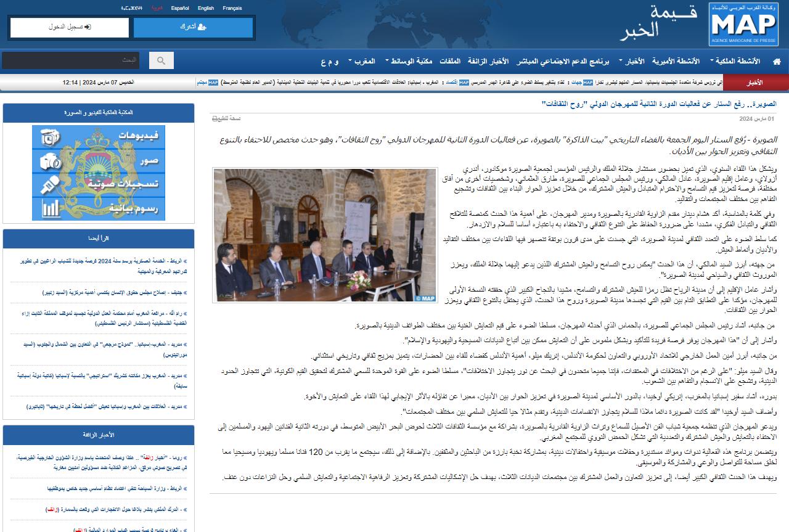Open the الدرك الملكي fake news item

[x=117, y=510]
